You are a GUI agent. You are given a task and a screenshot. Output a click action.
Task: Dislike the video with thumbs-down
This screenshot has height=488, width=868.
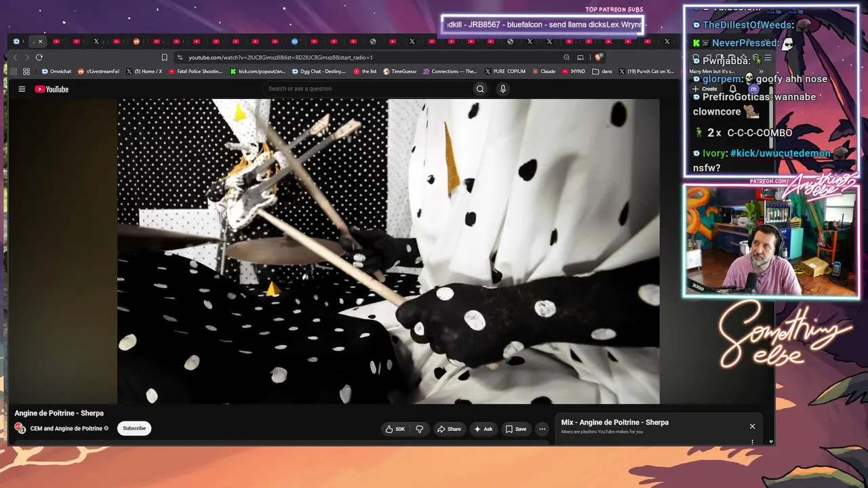(420, 429)
